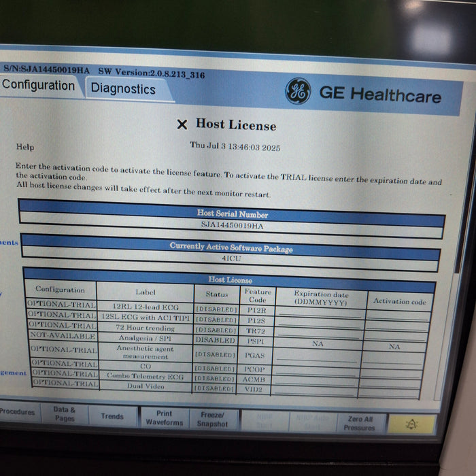Click the Feature Code column header

coord(258,295)
